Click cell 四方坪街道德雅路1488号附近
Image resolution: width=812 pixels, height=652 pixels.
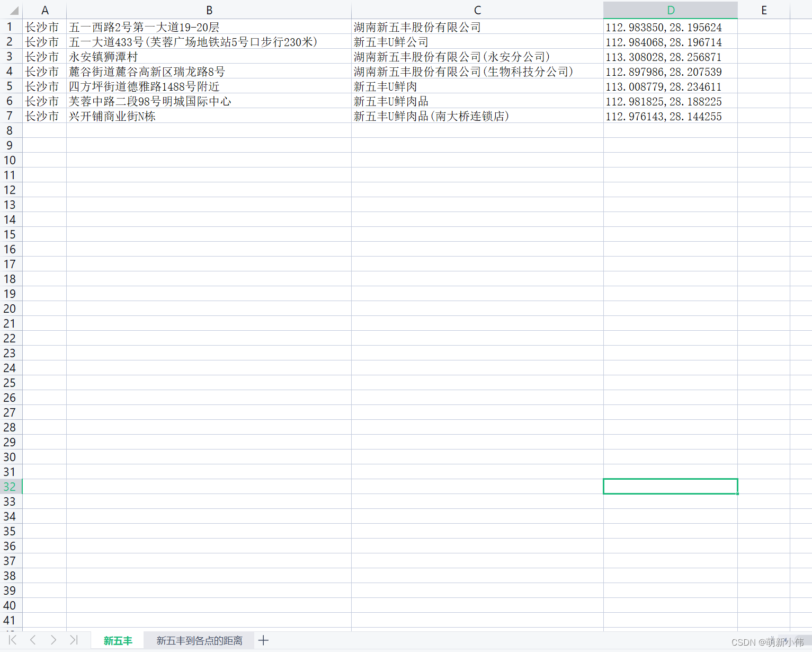(209, 86)
